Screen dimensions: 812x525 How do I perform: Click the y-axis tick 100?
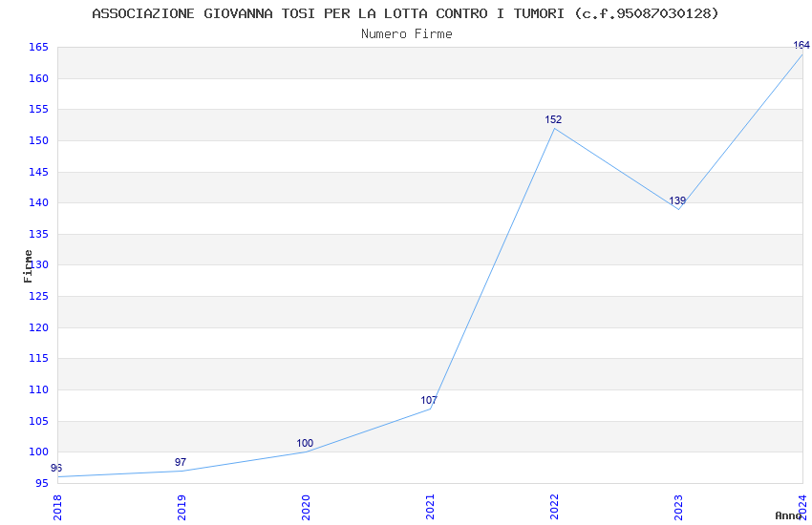[x=38, y=452]
